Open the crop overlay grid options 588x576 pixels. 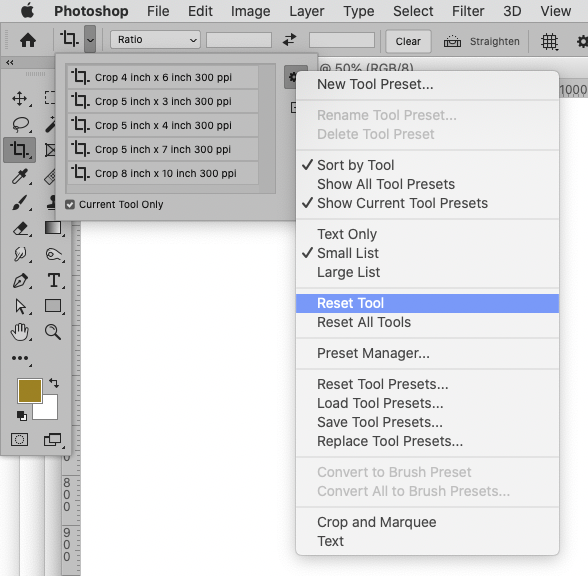tap(549, 41)
